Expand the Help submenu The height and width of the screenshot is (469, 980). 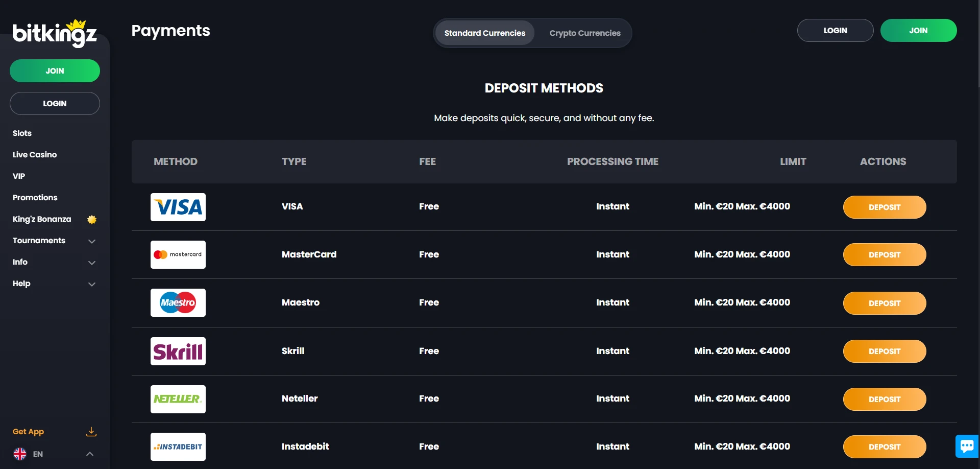(x=92, y=284)
